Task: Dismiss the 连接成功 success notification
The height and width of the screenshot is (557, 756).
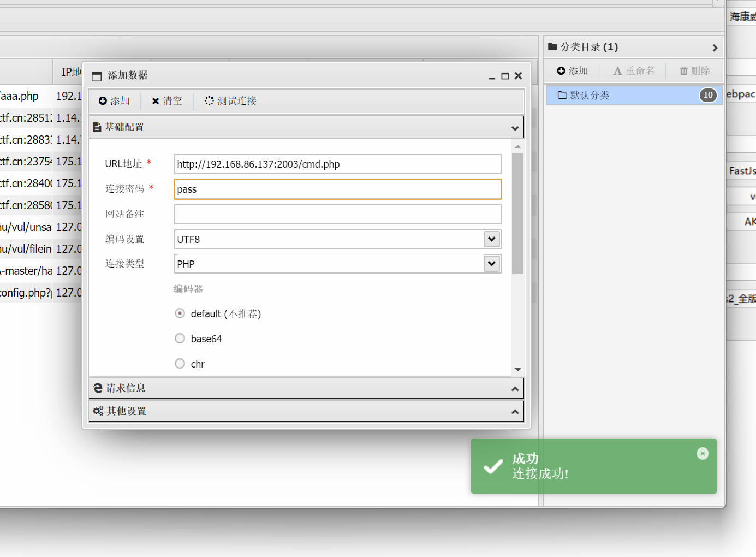Action: [703, 453]
